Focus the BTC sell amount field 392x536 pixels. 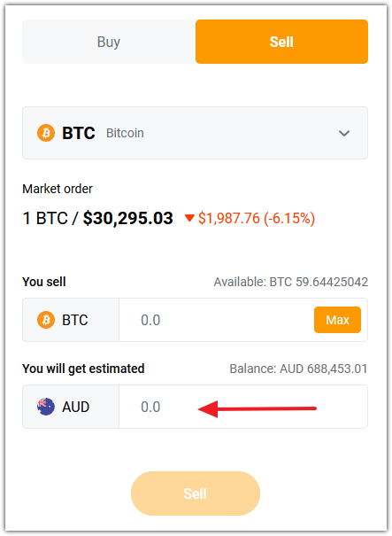coord(216,320)
